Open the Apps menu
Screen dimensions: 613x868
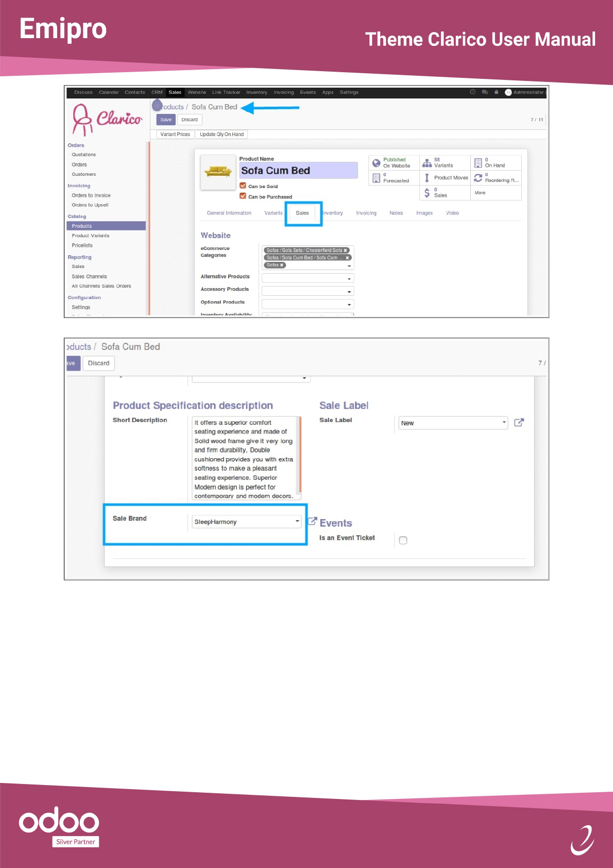pyautogui.click(x=328, y=92)
